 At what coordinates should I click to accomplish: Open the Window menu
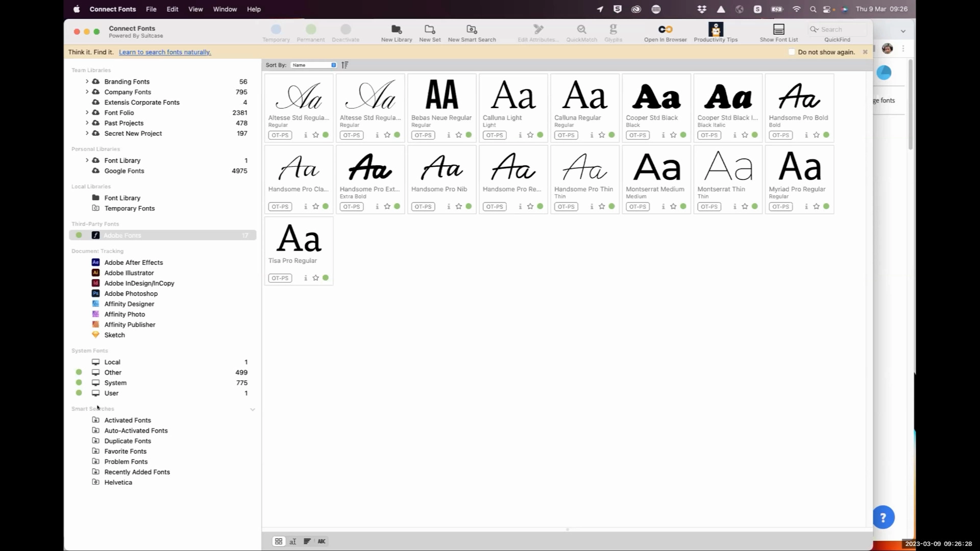[x=225, y=9]
